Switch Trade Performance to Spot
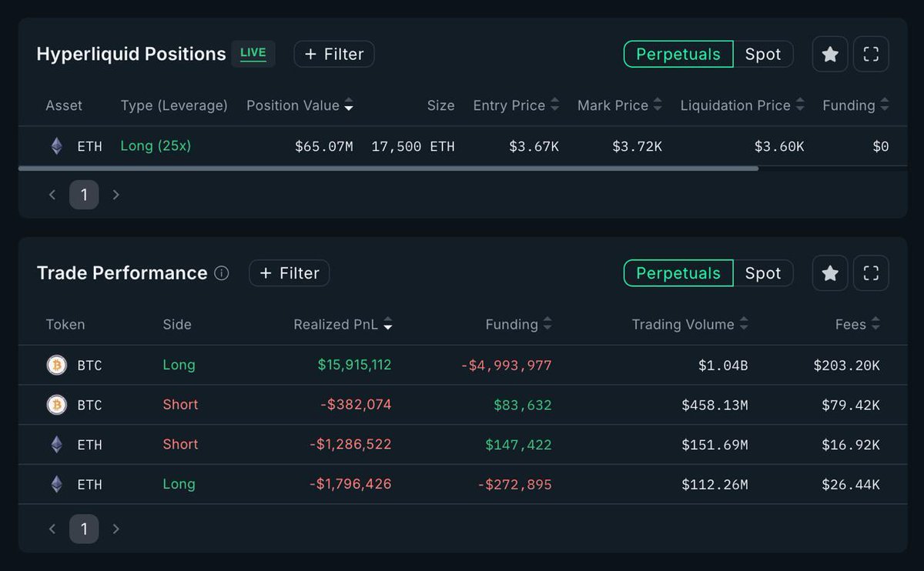Screen dimensions: 924x571 [763, 273]
